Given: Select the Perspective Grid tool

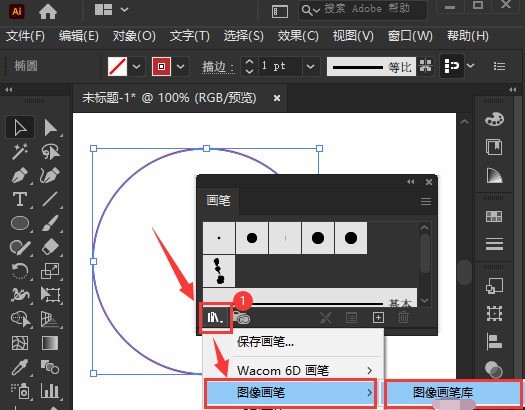Looking at the screenshot, I should pyautogui.click(x=50, y=319).
